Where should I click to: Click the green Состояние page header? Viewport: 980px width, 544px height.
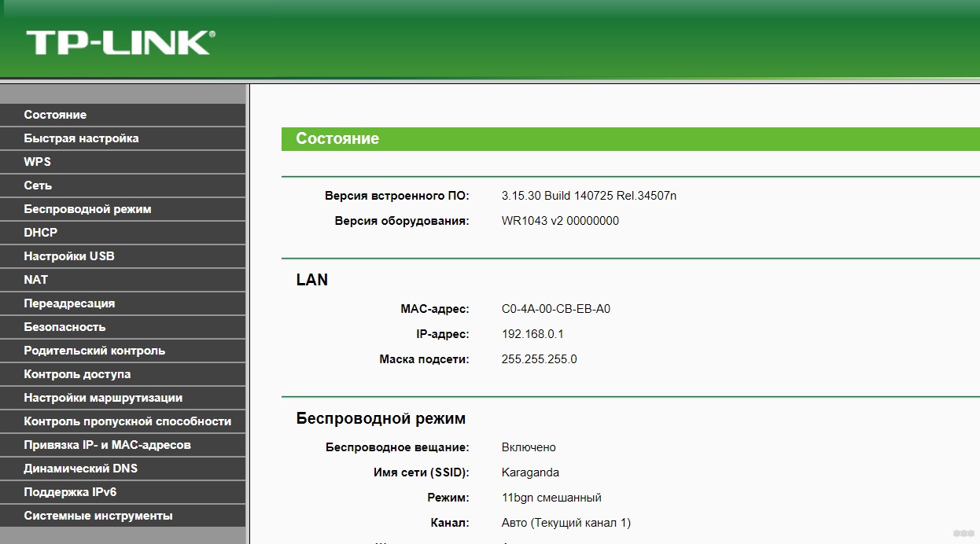(x=631, y=138)
